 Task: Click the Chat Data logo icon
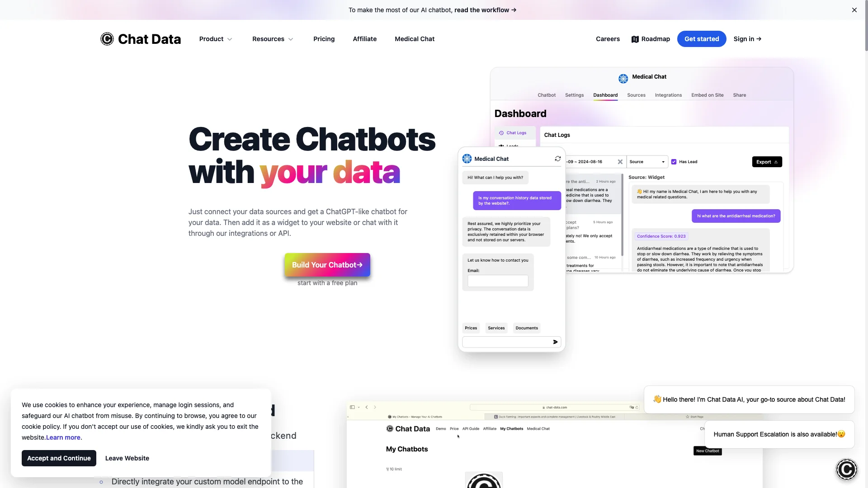[107, 39]
